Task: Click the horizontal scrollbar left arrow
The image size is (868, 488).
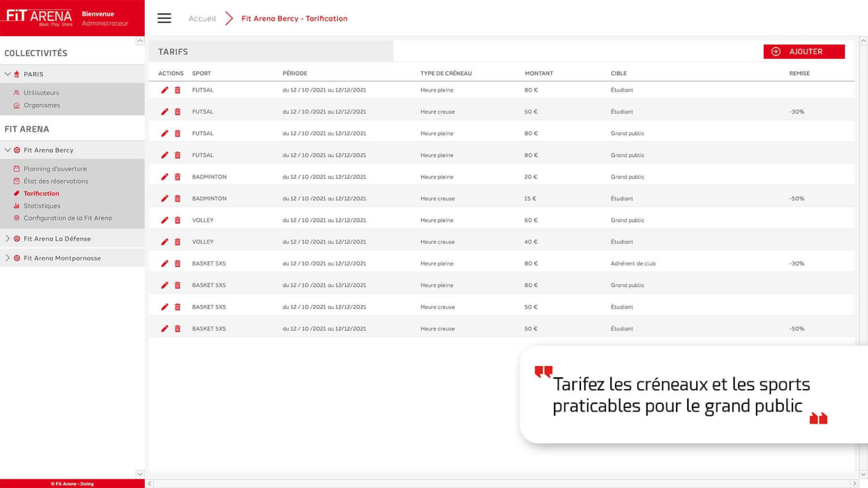Action: 150,483
